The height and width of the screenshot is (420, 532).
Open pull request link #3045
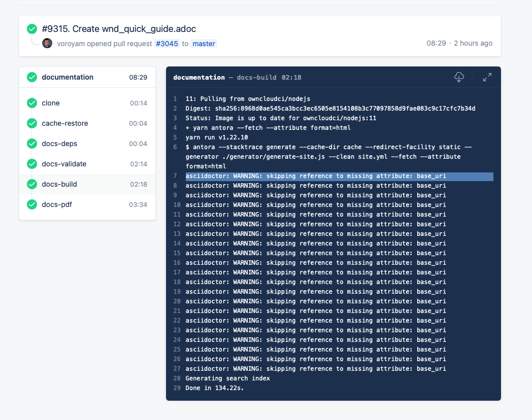[x=167, y=44]
